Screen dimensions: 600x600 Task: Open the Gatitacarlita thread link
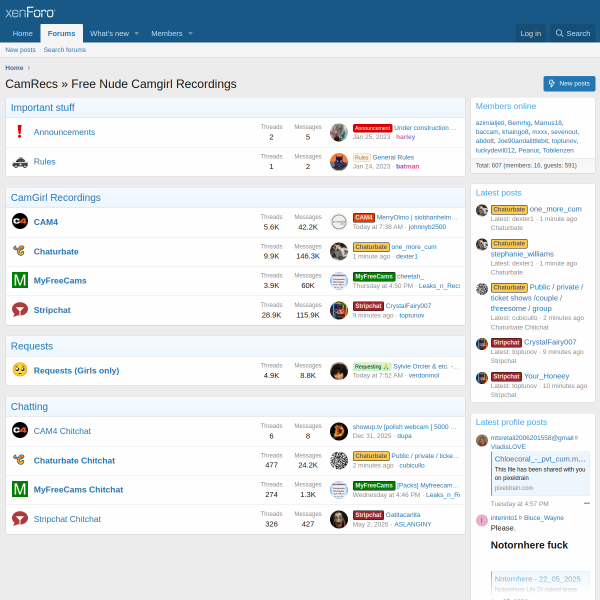[403, 515]
